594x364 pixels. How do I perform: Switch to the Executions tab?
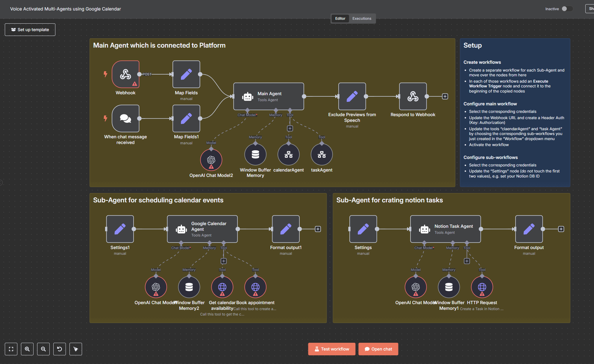[362, 19]
